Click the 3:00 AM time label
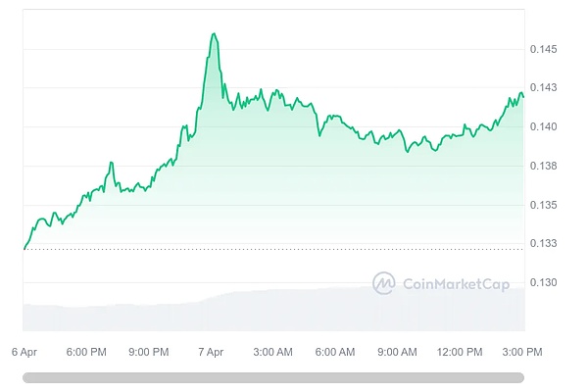 click(272, 351)
